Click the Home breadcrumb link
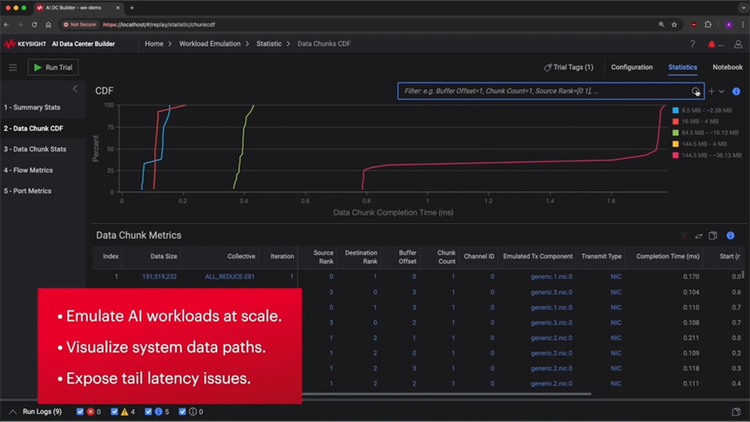 (154, 44)
